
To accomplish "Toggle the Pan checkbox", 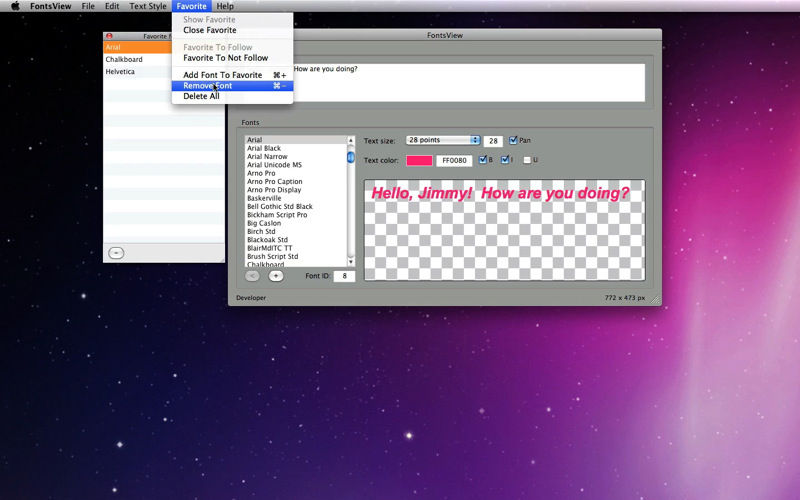I will [513, 140].
